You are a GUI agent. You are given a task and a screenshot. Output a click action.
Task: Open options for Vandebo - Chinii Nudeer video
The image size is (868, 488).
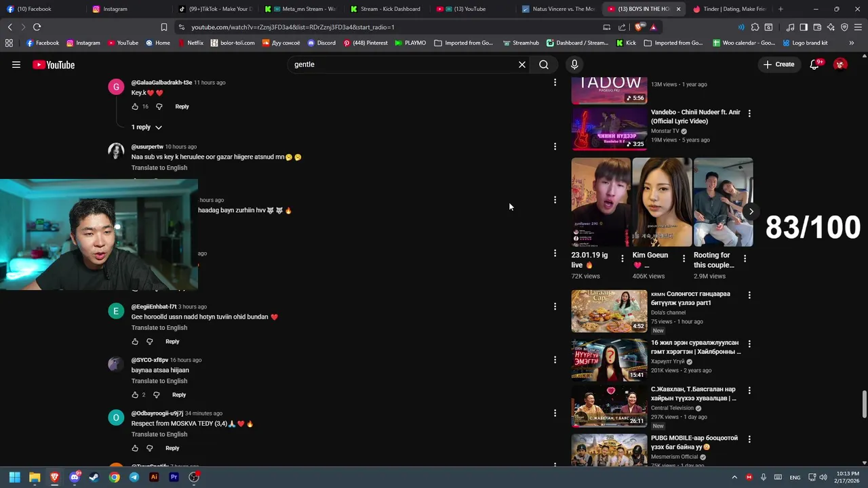click(749, 113)
